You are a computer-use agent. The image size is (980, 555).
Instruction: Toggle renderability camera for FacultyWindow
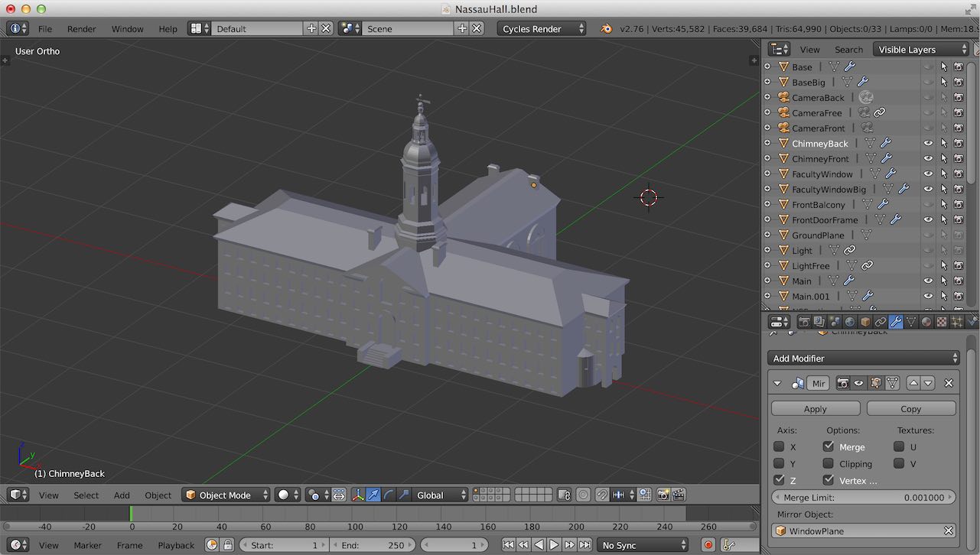pyautogui.click(x=958, y=174)
